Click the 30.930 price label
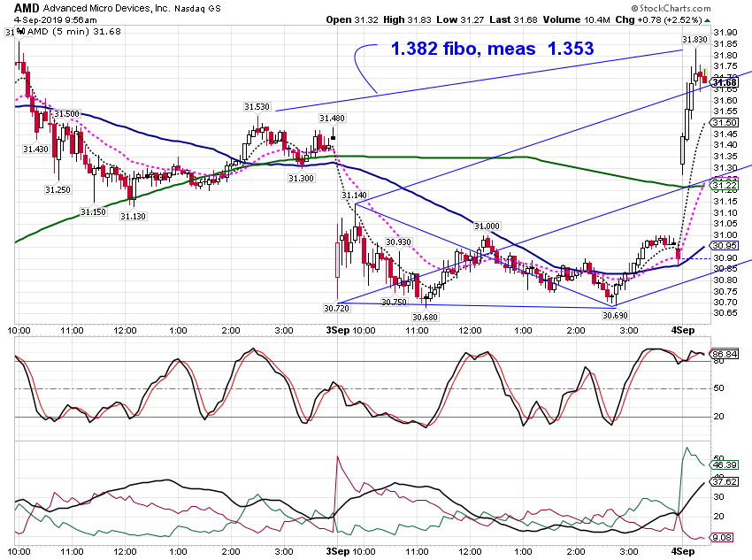The width and height of the screenshot is (752, 560). click(398, 242)
